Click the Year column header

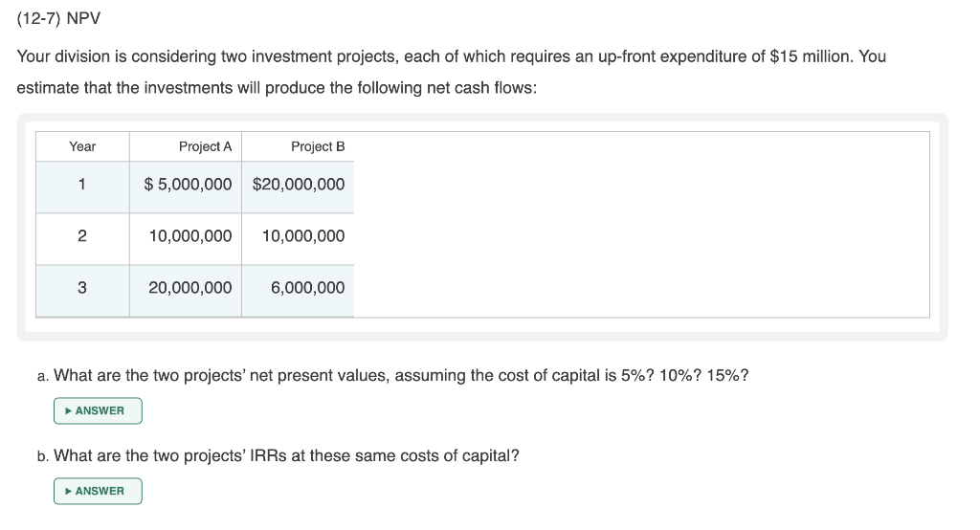click(x=82, y=146)
